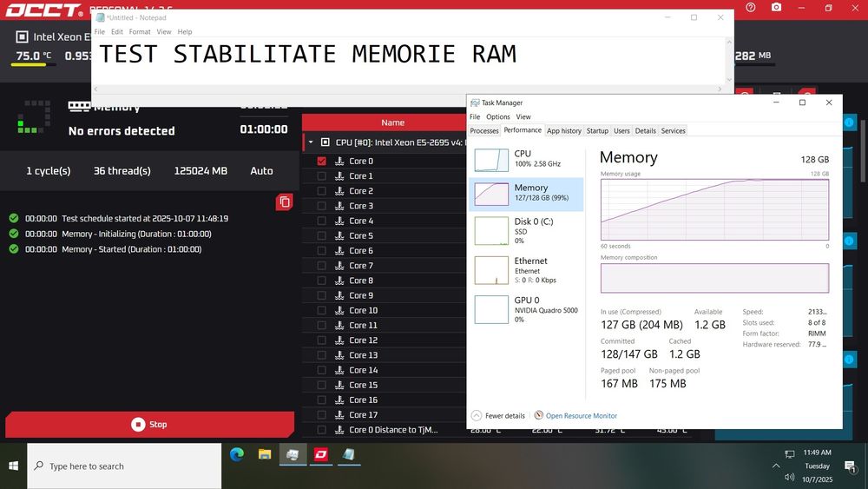Check the Core 7 checkbox
The width and height of the screenshot is (868, 489).
coord(322,266)
